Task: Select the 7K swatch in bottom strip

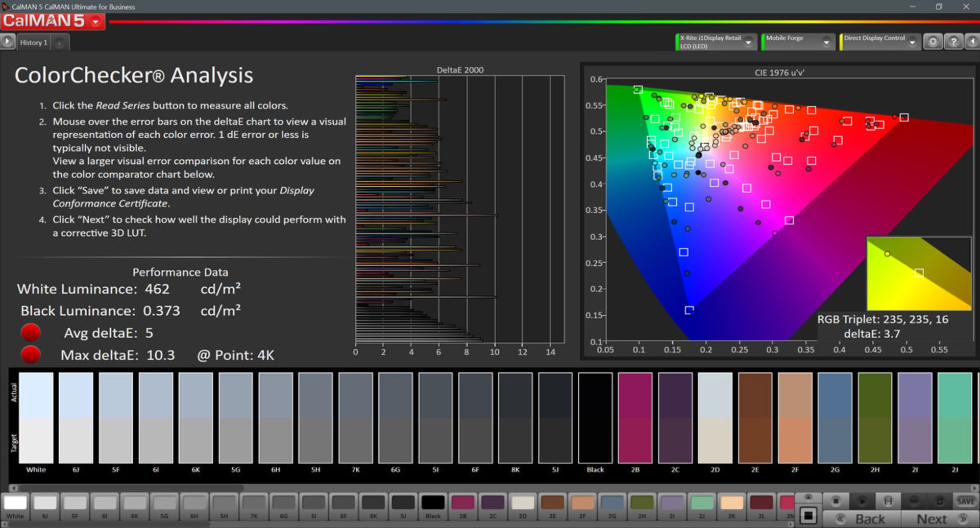Action: click(x=254, y=506)
